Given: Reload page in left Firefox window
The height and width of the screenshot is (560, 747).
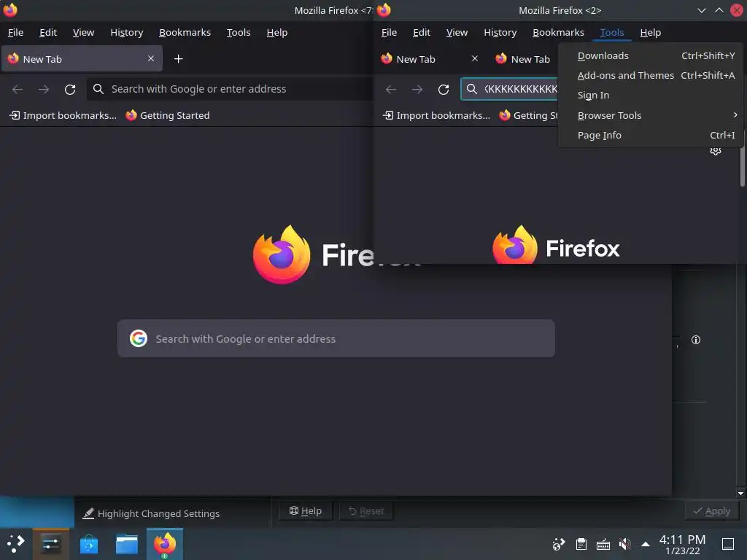Looking at the screenshot, I should pyautogui.click(x=70, y=89).
